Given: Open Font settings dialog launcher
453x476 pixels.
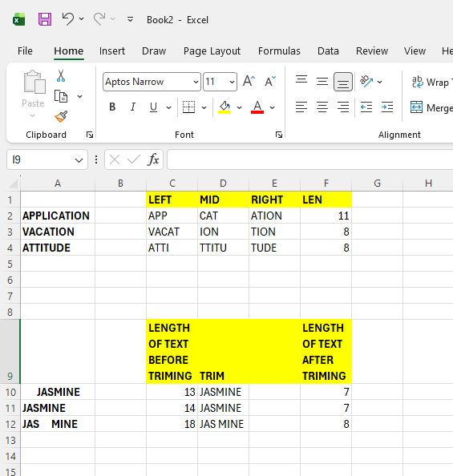Looking at the screenshot, I should click(x=279, y=135).
